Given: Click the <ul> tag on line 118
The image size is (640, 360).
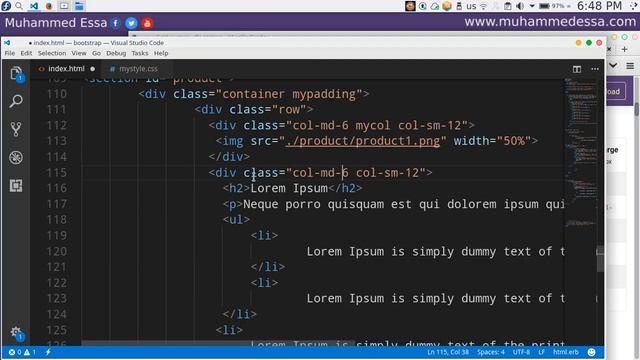Looking at the screenshot, I should point(236,220).
